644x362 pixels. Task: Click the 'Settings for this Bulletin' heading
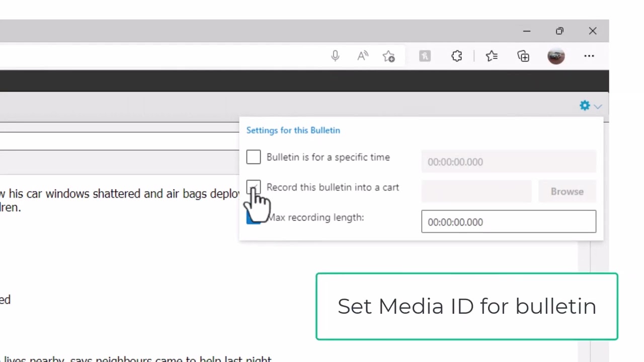pos(293,130)
